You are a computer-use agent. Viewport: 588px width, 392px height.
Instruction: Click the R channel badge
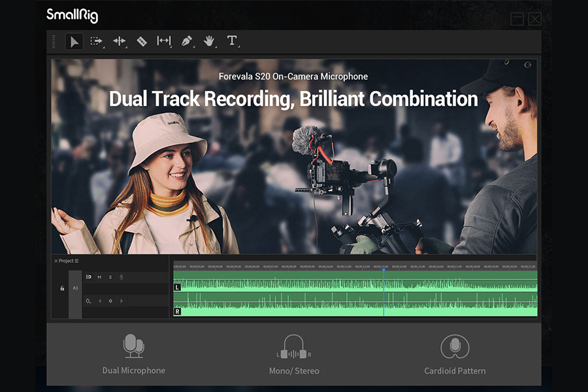(x=177, y=312)
